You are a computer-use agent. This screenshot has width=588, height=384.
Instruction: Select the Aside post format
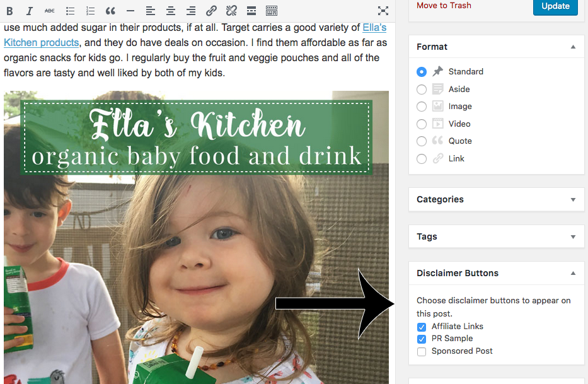(x=422, y=90)
